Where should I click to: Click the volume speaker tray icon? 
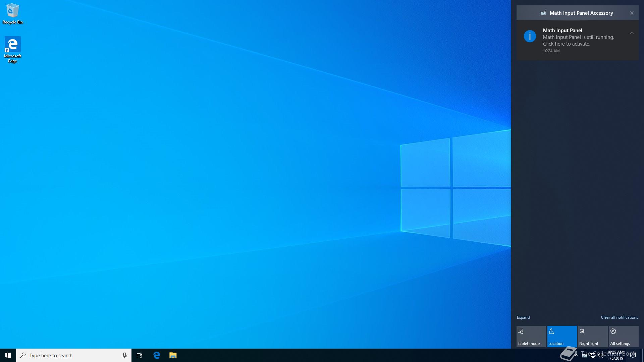tap(600, 356)
